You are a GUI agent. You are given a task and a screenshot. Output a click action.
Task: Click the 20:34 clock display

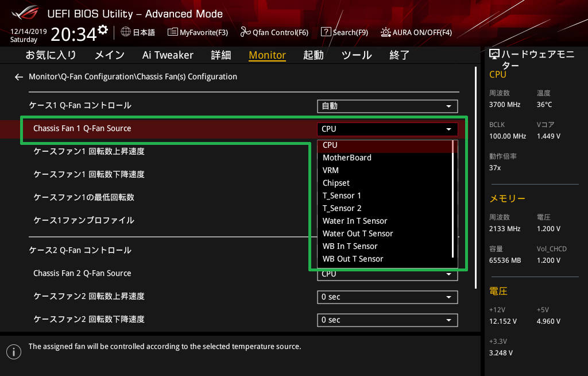pos(74,34)
